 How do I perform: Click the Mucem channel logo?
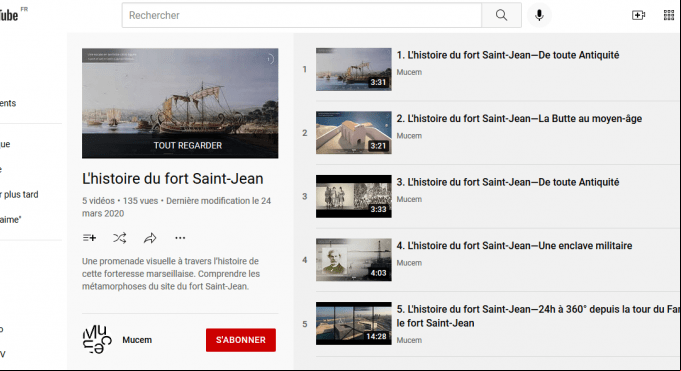[97, 339]
